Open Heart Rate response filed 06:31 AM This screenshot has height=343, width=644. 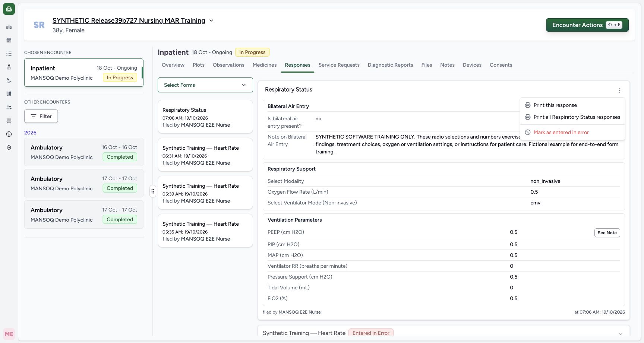205,155
